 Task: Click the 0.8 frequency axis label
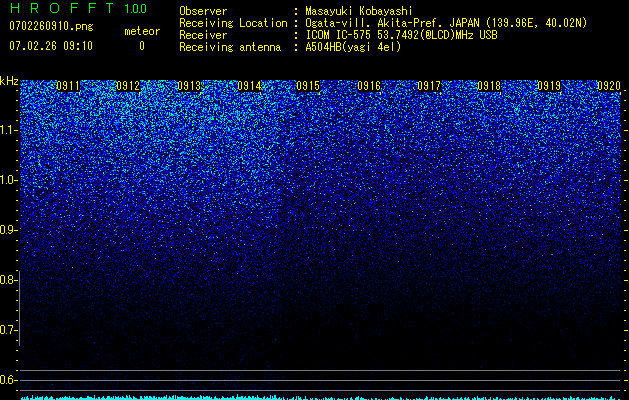(x=8, y=280)
